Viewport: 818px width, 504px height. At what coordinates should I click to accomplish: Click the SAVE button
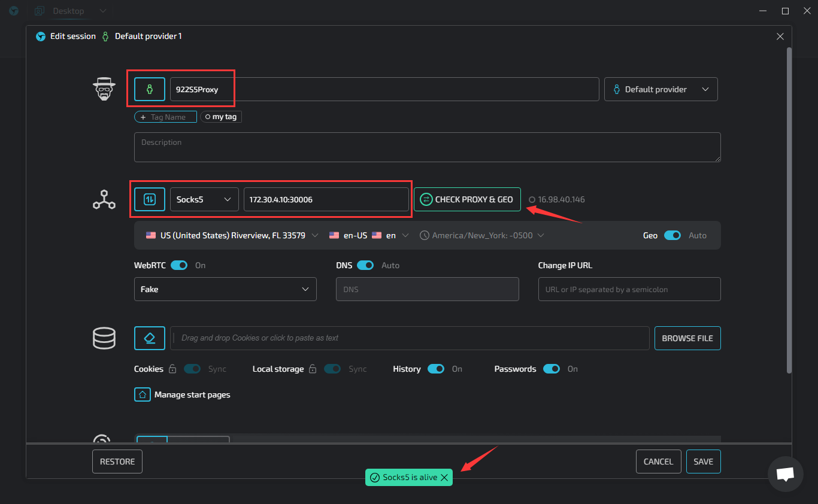(x=703, y=462)
